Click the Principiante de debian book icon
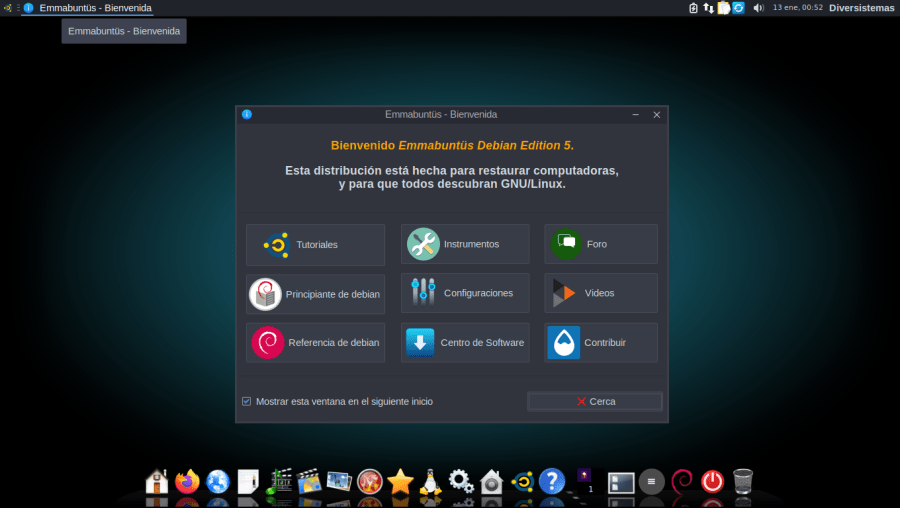This screenshot has width=900, height=508. click(x=265, y=294)
